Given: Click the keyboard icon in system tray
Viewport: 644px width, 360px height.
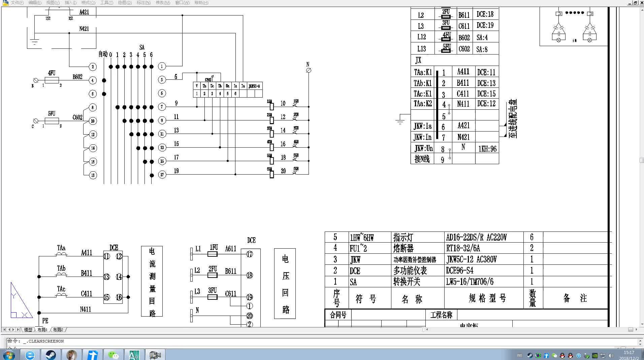Looking at the screenshot, I should coord(520,355).
